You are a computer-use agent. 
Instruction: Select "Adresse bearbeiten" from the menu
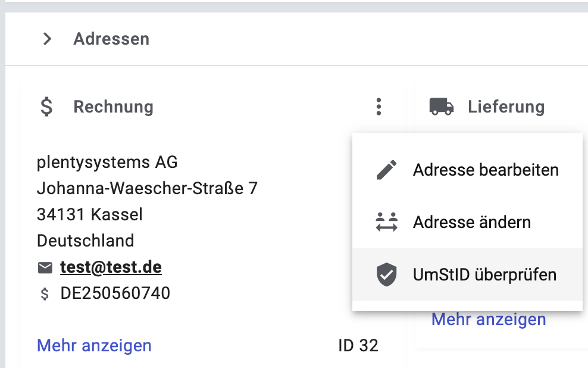[486, 170]
